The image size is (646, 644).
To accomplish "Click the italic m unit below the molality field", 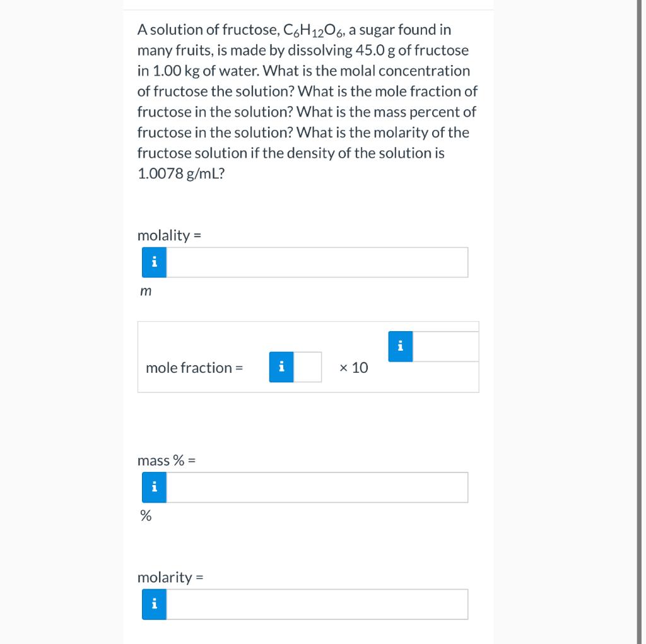I will (x=145, y=290).
